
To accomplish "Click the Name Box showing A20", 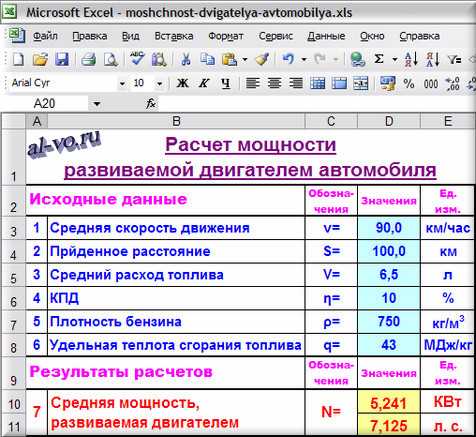I will click(x=44, y=104).
